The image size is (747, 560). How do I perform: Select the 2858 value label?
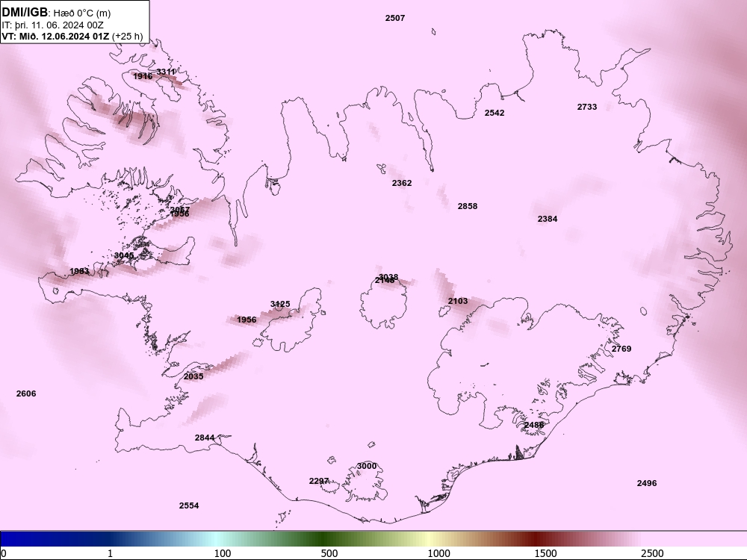click(x=468, y=206)
